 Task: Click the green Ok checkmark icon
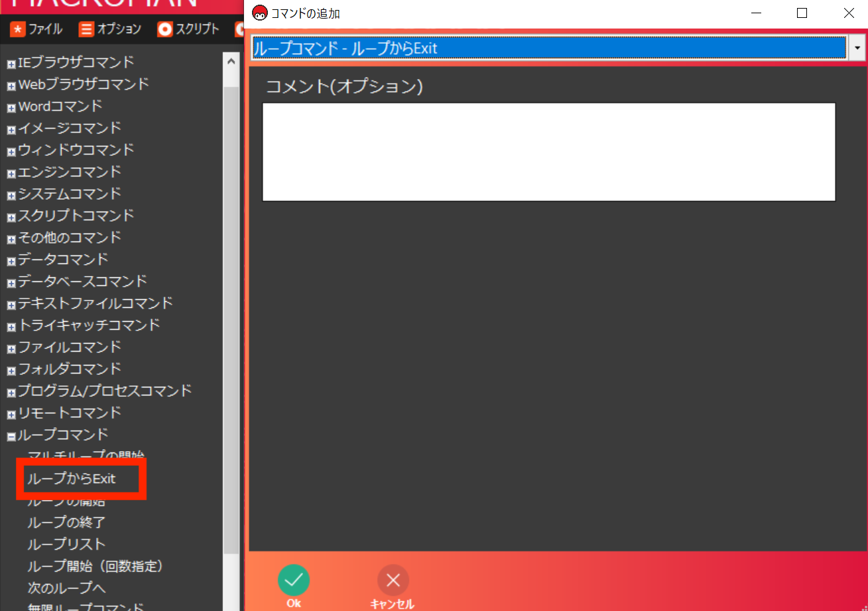(293, 580)
